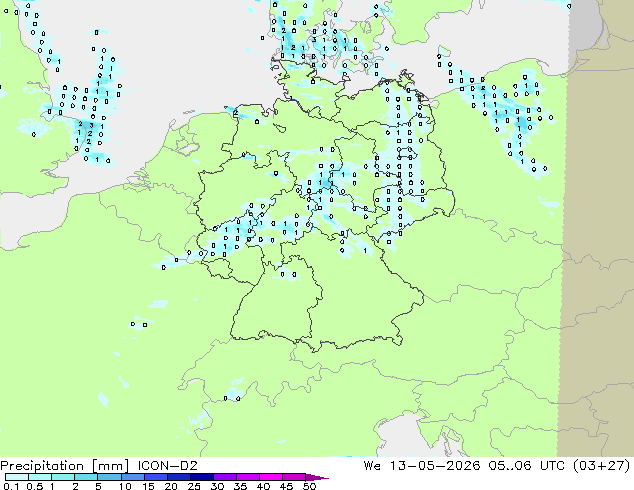
Task: Click the 'ICON-D2' model name text
Action: click(x=167, y=466)
